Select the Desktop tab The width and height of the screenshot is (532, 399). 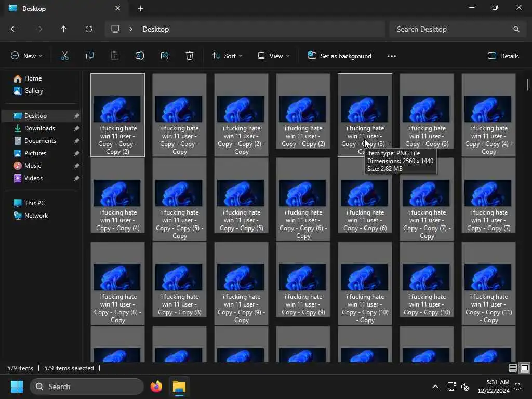pos(64,8)
